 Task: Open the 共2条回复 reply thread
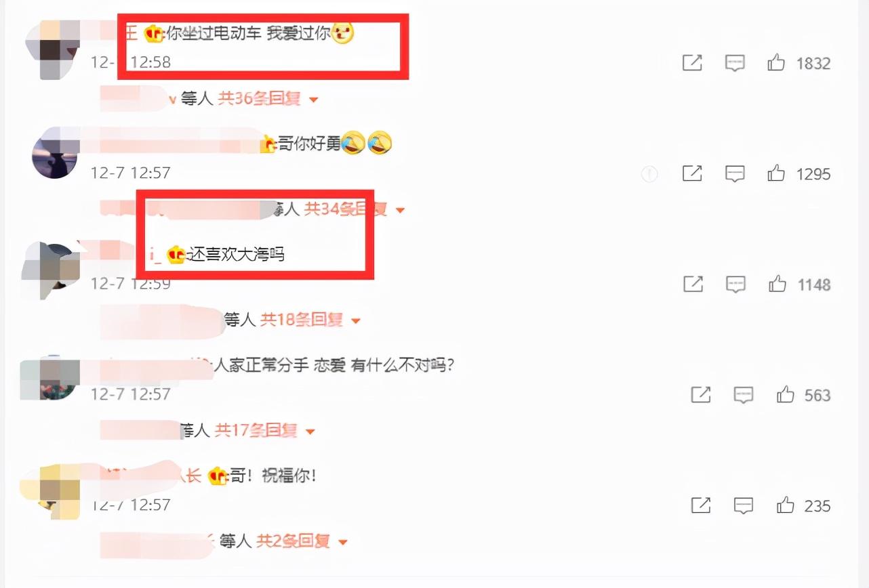302,541
